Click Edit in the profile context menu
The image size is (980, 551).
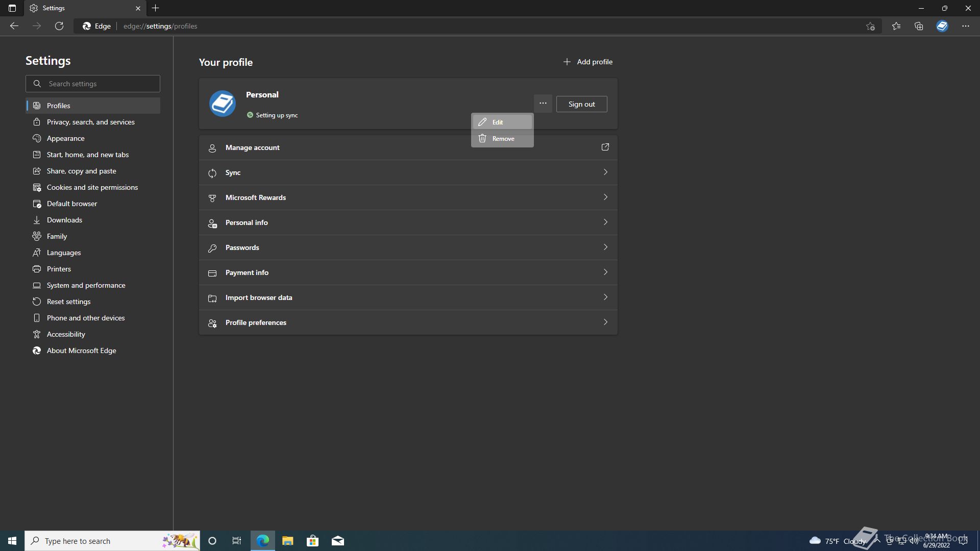[502, 122]
